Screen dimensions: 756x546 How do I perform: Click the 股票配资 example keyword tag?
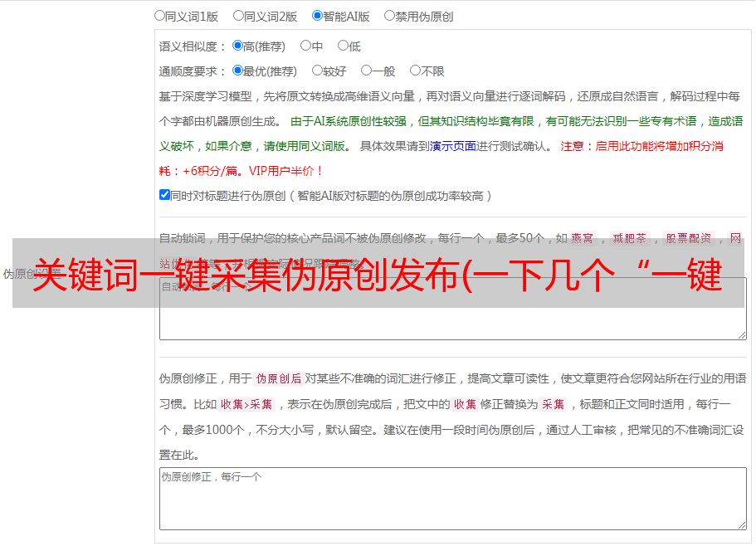click(x=689, y=238)
